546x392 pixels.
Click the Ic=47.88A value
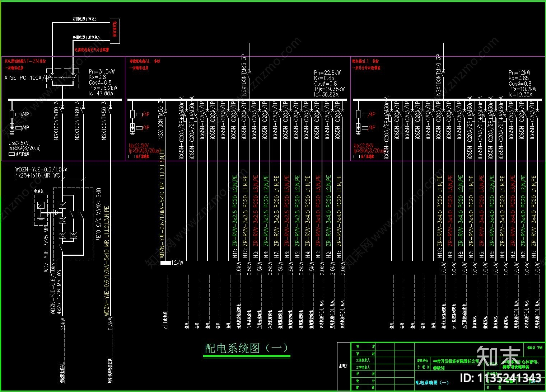pyautogui.click(x=101, y=93)
